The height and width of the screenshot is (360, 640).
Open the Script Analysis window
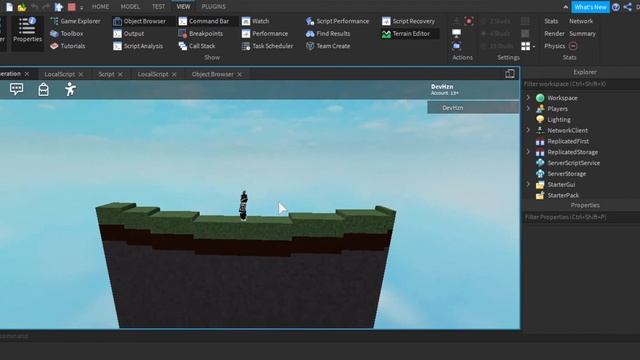(138, 46)
